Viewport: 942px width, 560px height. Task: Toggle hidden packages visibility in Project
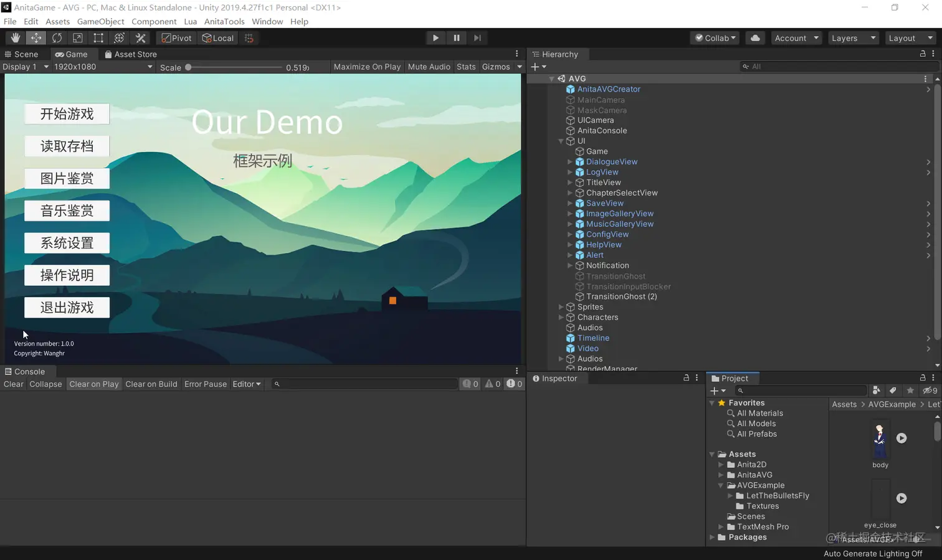click(930, 391)
